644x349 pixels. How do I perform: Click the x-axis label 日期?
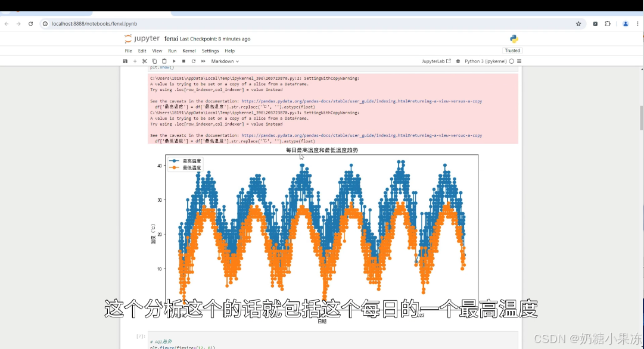pyautogui.click(x=322, y=322)
